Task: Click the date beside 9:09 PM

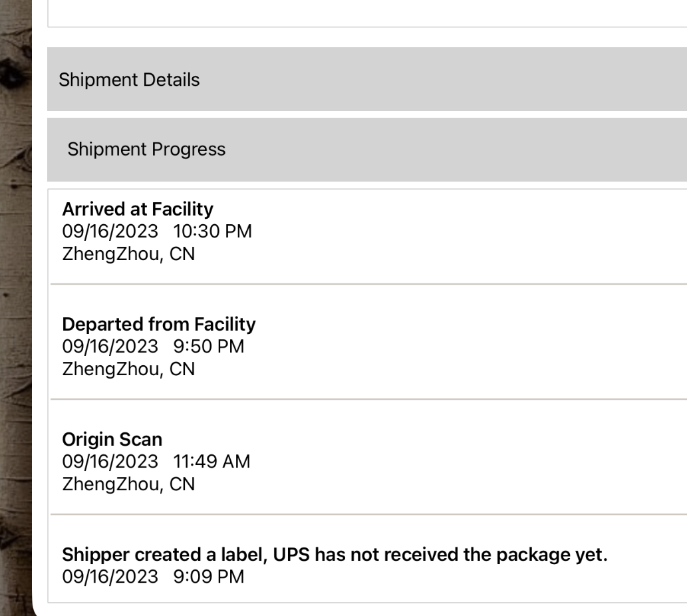Action: pos(110,577)
